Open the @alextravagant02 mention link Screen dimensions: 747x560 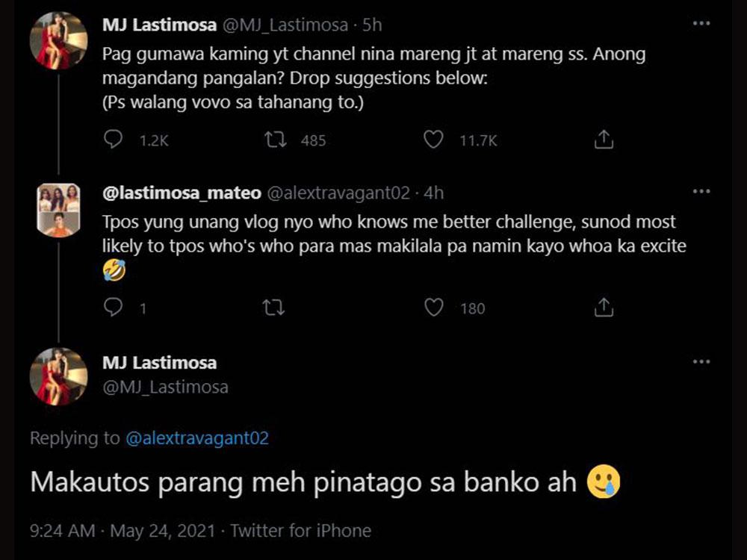click(x=196, y=438)
